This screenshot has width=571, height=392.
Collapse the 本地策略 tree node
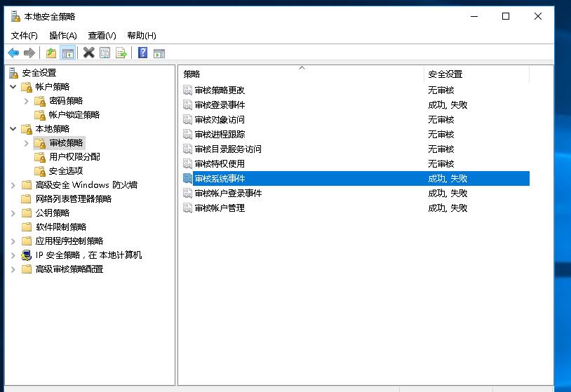point(13,129)
